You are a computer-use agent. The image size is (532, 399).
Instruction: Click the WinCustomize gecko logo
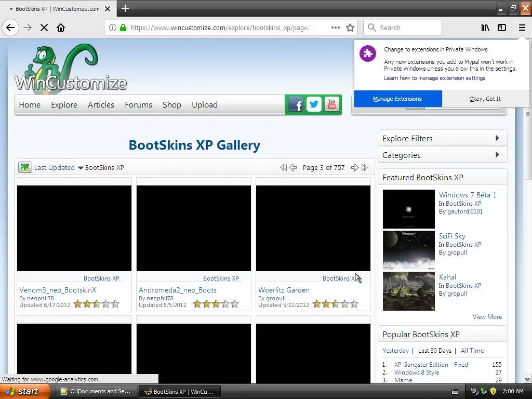71,68
